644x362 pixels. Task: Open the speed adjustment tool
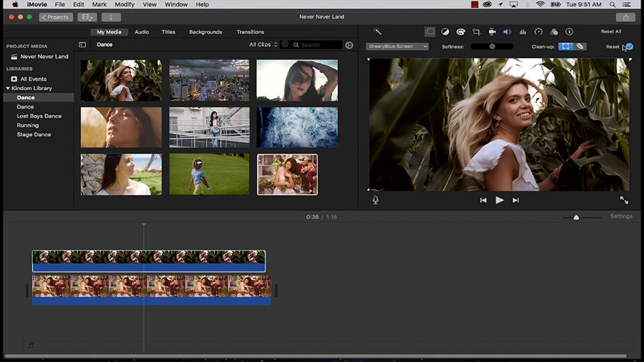[538, 32]
